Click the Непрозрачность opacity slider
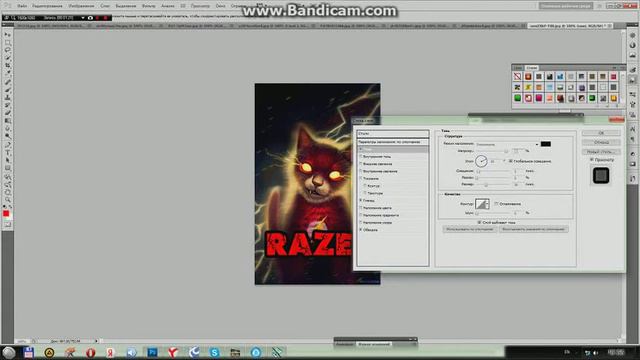 click(x=492, y=152)
